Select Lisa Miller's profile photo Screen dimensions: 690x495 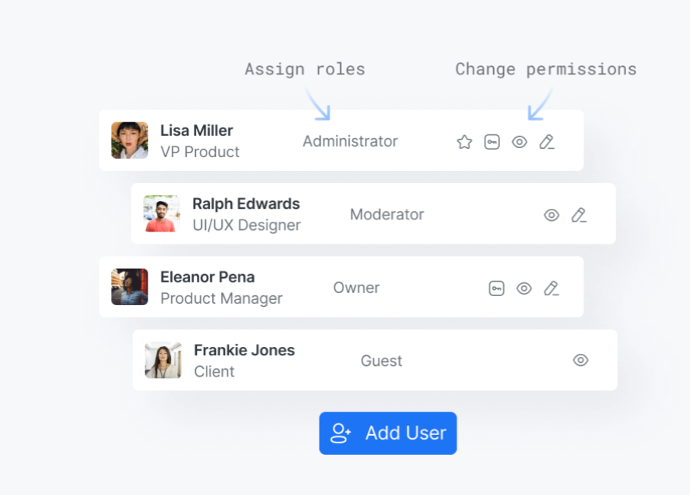coord(130,141)
